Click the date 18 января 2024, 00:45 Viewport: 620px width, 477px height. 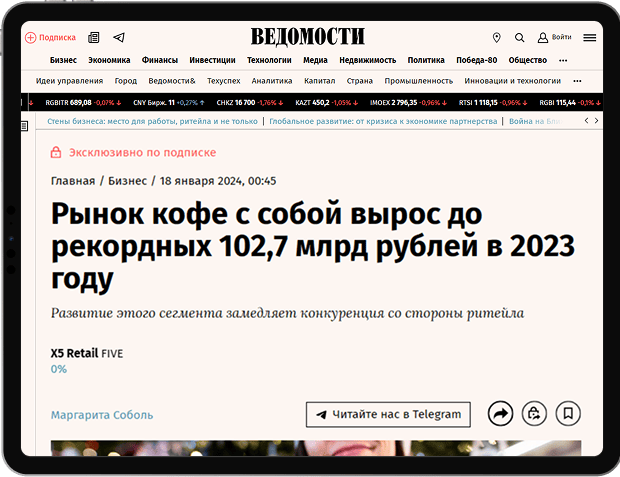tap(218, 181)
